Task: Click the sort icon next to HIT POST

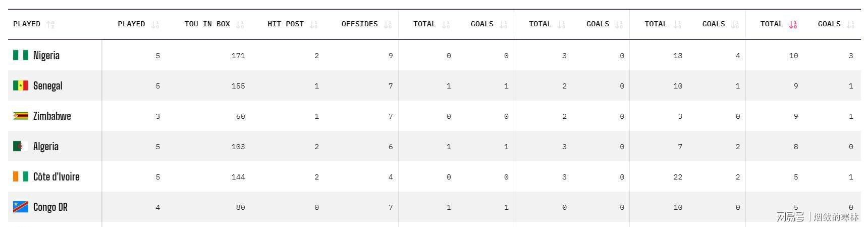Action: point(314,24)
